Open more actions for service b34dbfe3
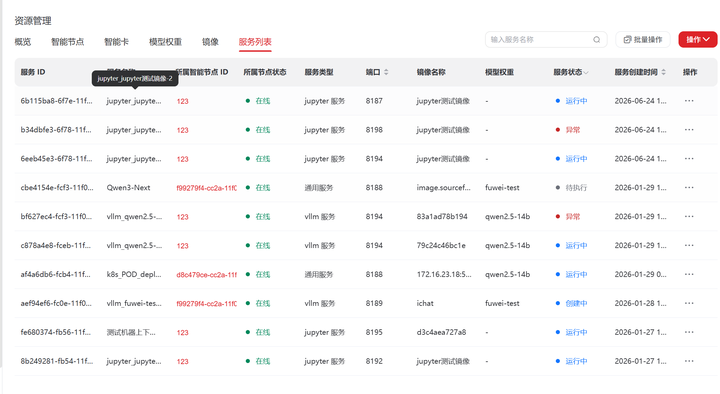This screenshot has width=720, height=394. (689, 129)
